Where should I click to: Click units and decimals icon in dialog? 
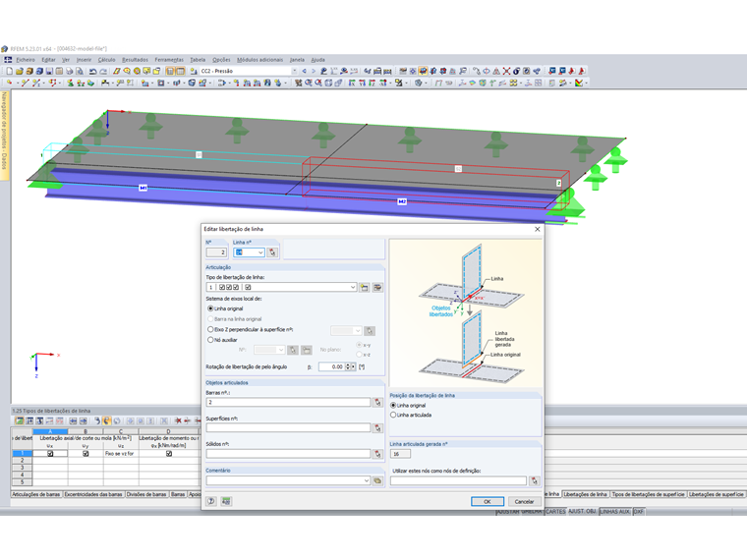coord(226,501)
